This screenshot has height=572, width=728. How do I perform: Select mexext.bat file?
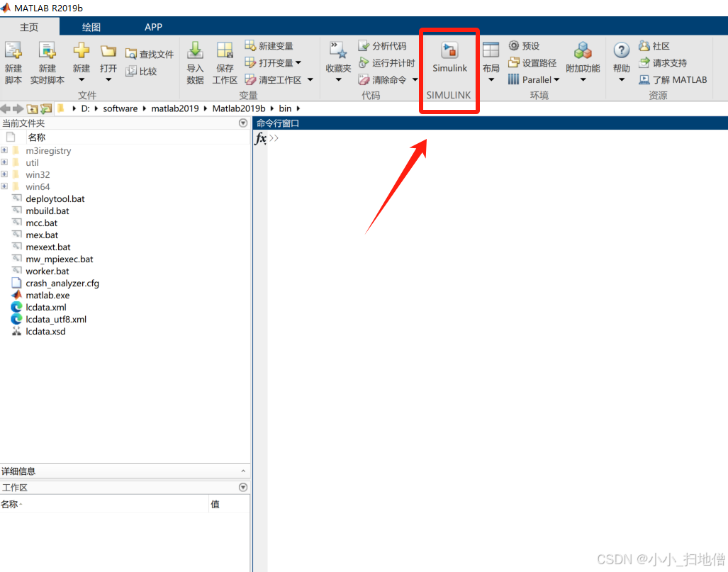[48, 247]
